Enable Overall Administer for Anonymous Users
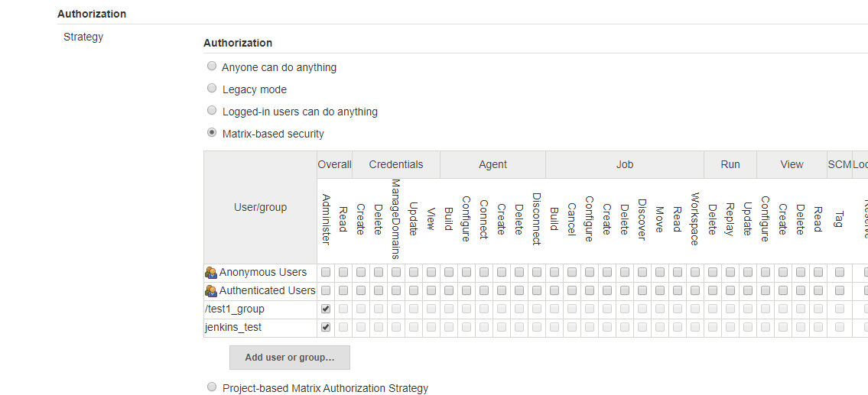This screenshot has height=395, width=868. 326,272
